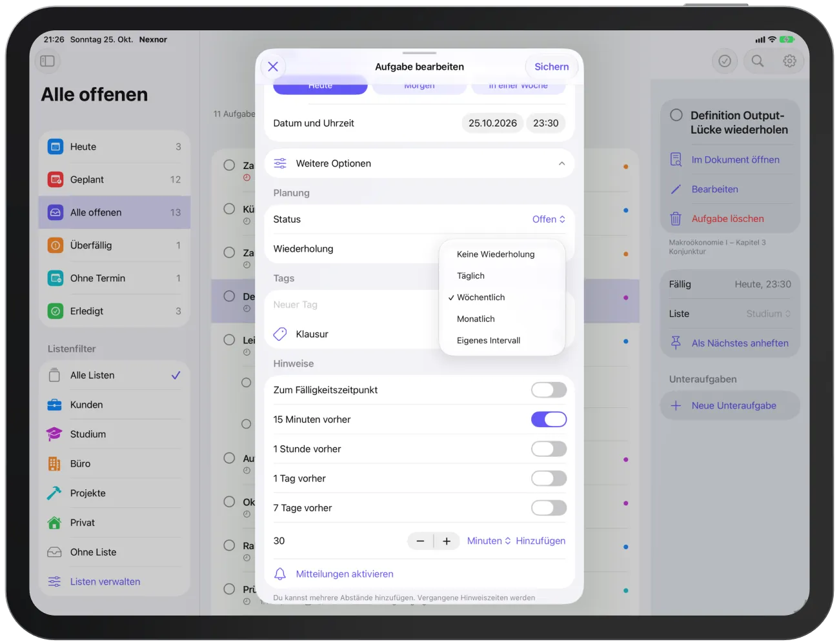
Task: Mark Definition Output-Lücke task as done
Action: pos(676,115)
